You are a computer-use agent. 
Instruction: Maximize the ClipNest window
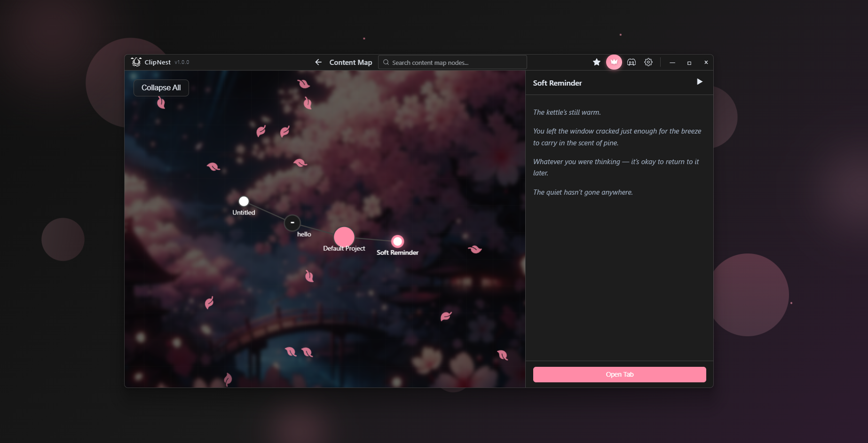[689, 62]
